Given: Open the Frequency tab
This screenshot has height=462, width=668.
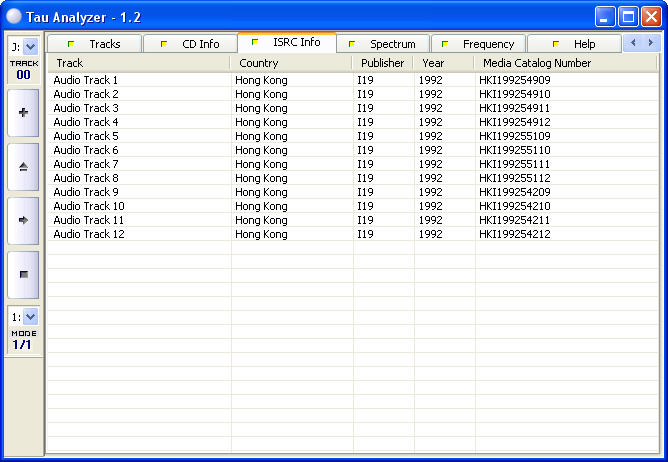Looking at the screenshot, I should tap(478, 44).
